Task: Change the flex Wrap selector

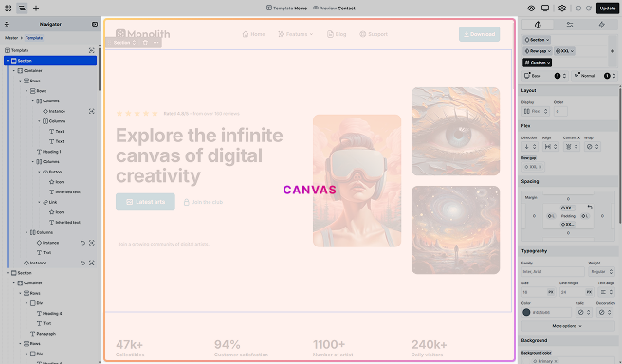Action: pyautogui.click(x=593, y=147)
